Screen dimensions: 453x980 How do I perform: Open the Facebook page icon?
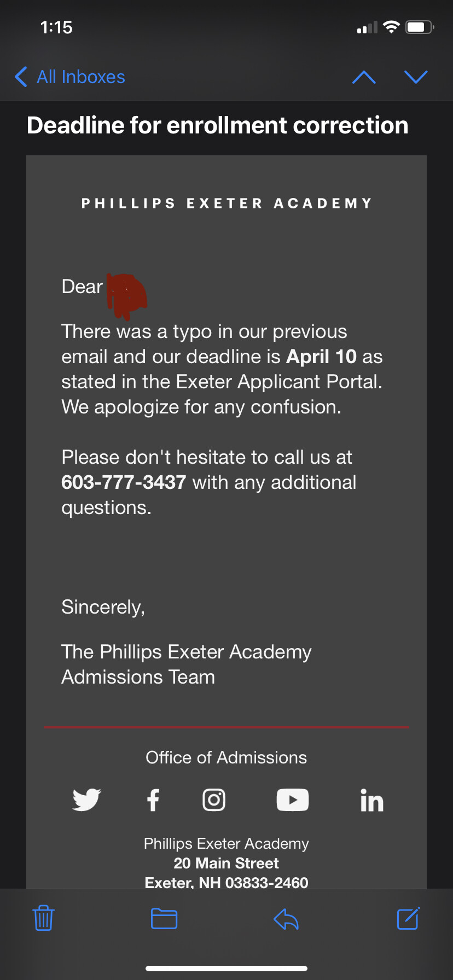click(153, 800)
